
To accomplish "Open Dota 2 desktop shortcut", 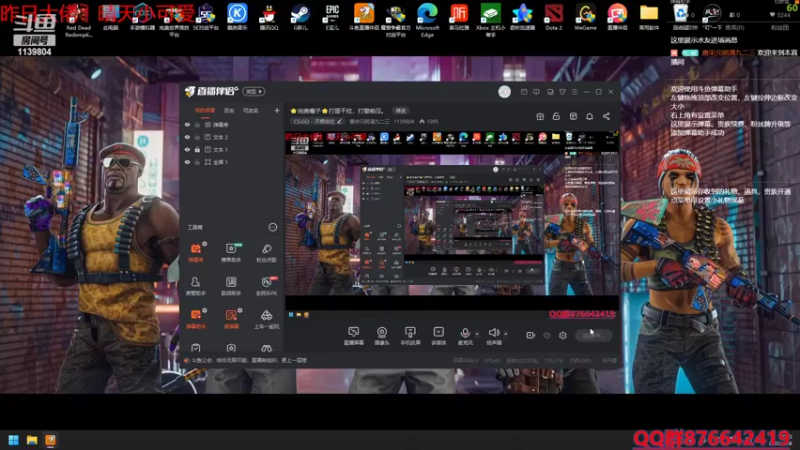I will tap(554, 17).
